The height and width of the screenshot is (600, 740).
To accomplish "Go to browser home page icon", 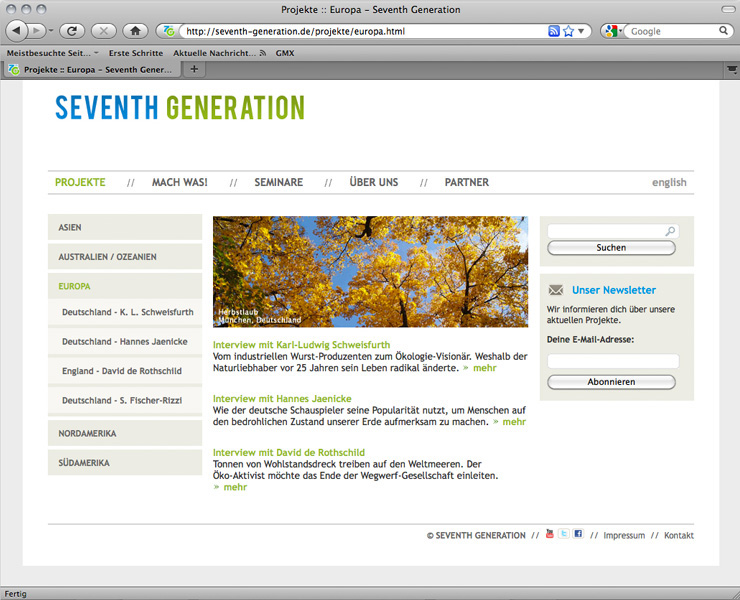I will coord(136,31).
